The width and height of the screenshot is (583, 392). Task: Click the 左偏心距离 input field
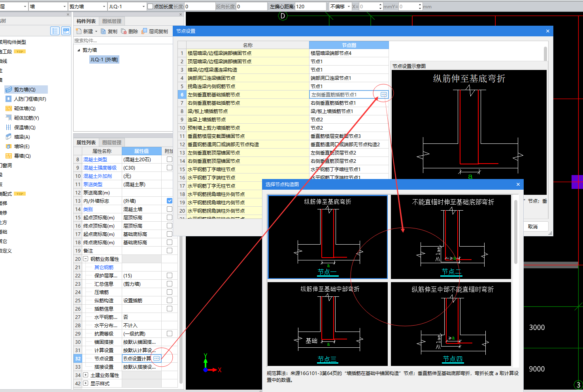click(x=311, y=6)
